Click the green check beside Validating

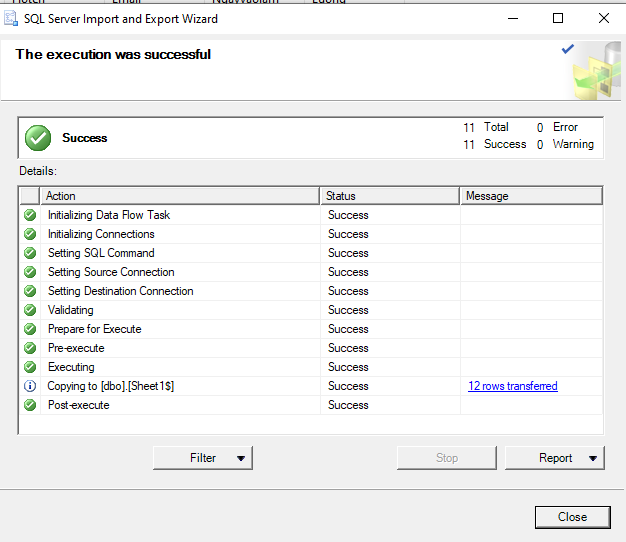[x=30, y=310]
